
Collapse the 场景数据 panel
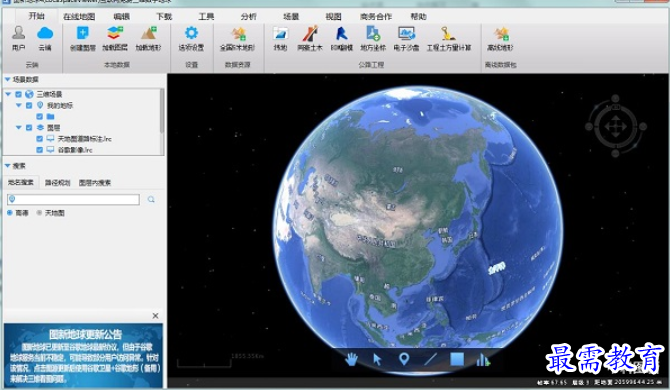7,79
